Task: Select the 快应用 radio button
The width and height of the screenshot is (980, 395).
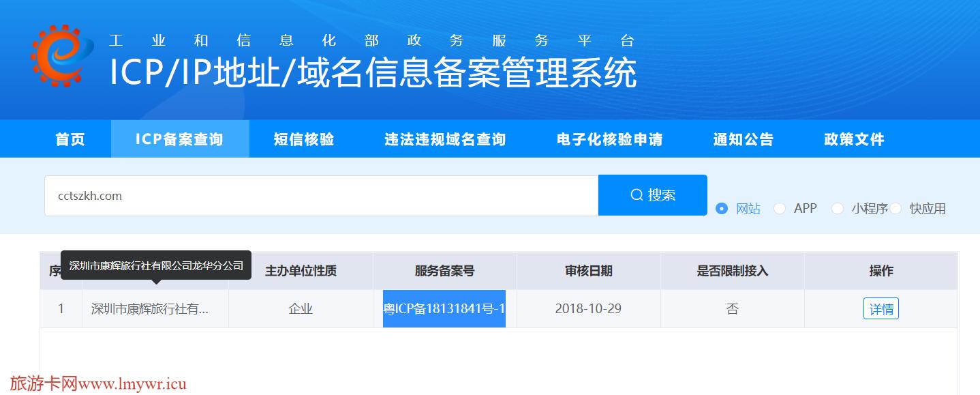Action: point(896,209)
